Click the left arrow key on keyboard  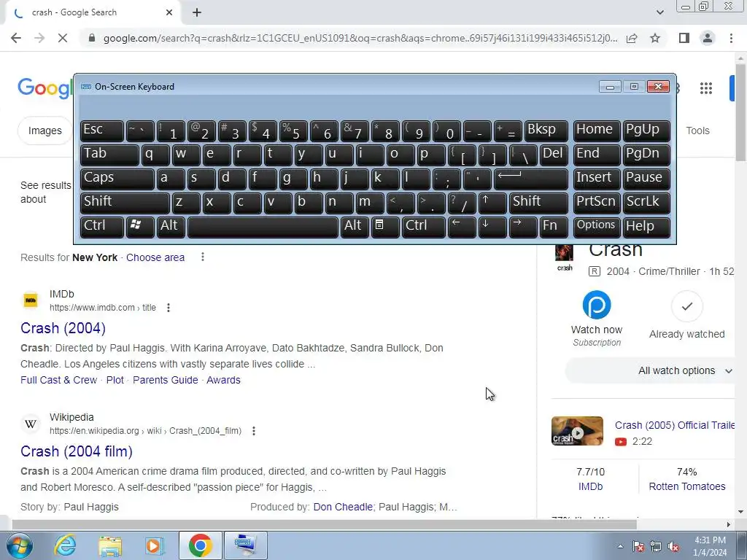pyautogui.click(x=462, y=226)
